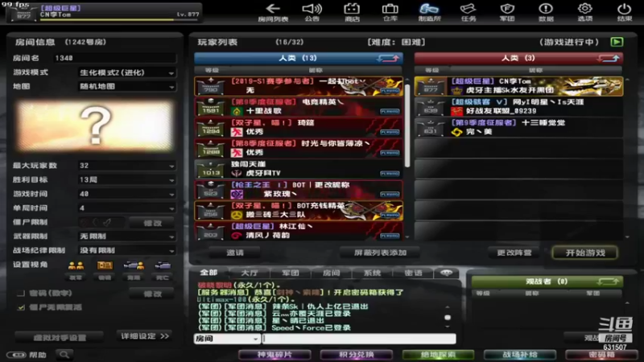The image size is (644, 362).
Task: Open the map (地图) dropdown
Action: (127, 87)
